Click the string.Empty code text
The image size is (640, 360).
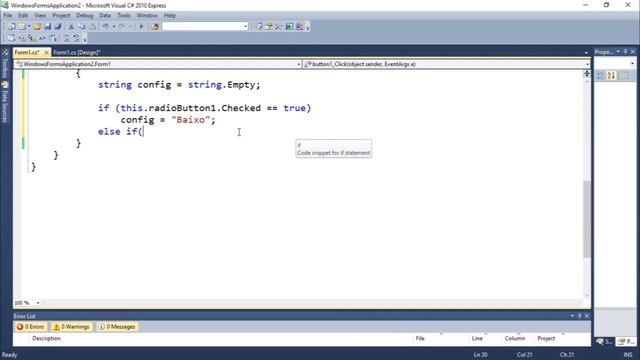pos(224,85)
